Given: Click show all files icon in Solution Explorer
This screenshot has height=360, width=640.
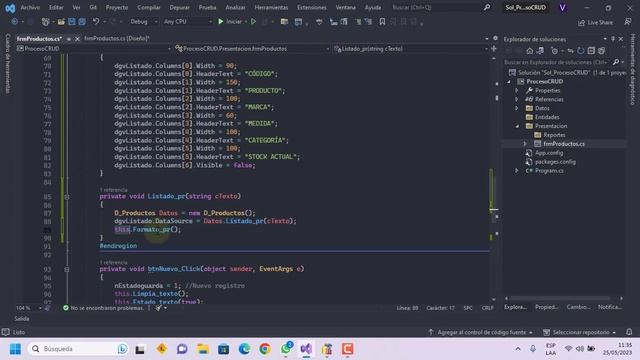Looking at the screenshot, I should tap(601, 51).
